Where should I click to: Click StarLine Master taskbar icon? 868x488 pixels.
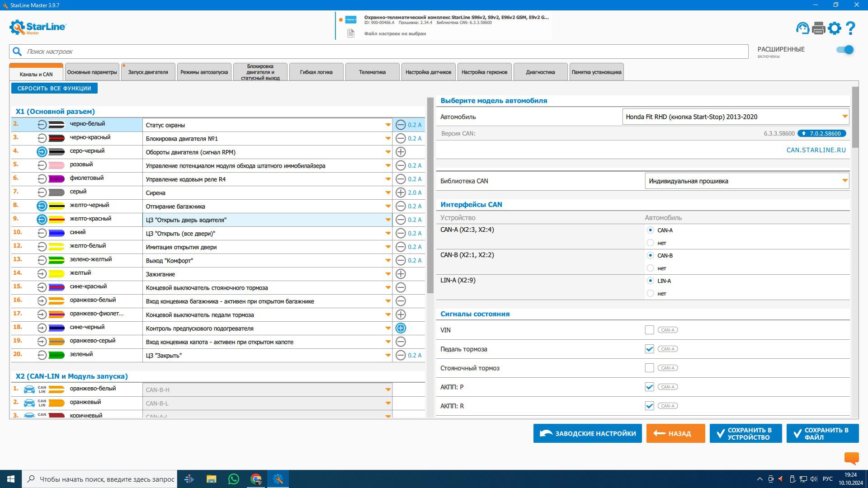click(x=278, y=479)
